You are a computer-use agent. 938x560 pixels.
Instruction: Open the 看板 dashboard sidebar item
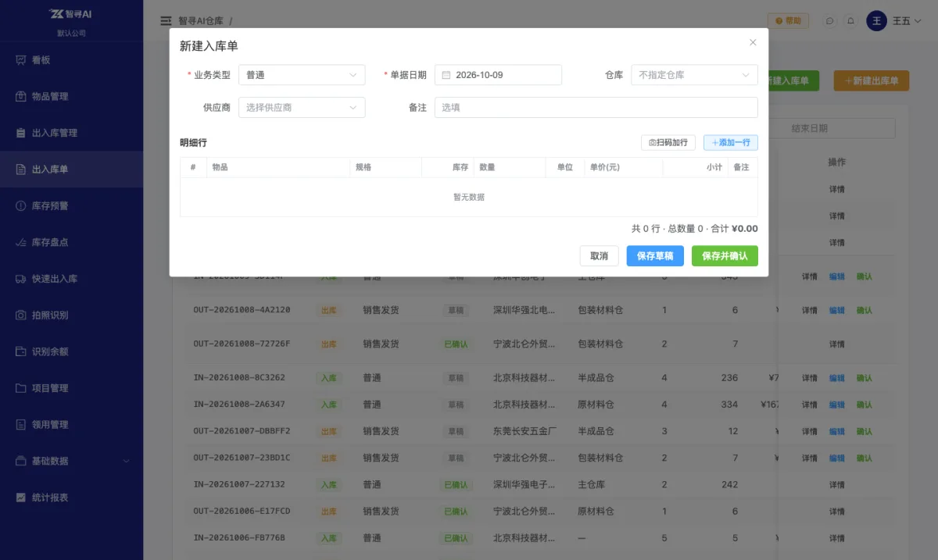[x=71, y=60]
